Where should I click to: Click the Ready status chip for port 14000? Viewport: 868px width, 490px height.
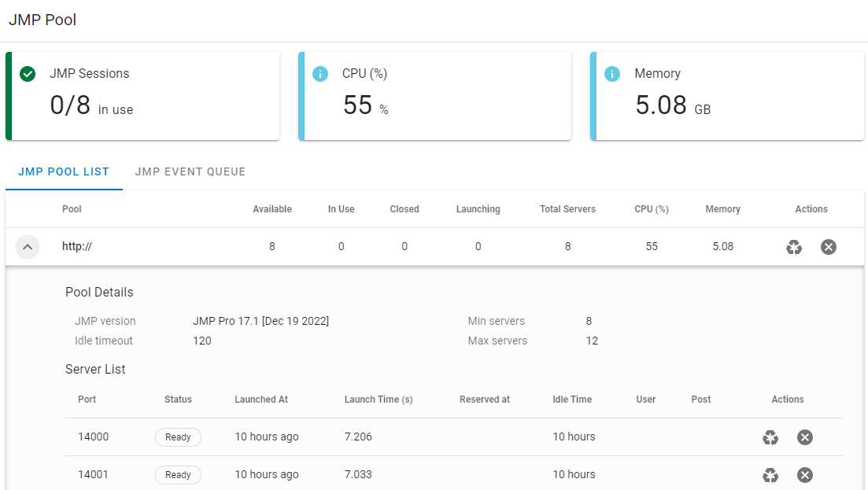tap(178, 437)
